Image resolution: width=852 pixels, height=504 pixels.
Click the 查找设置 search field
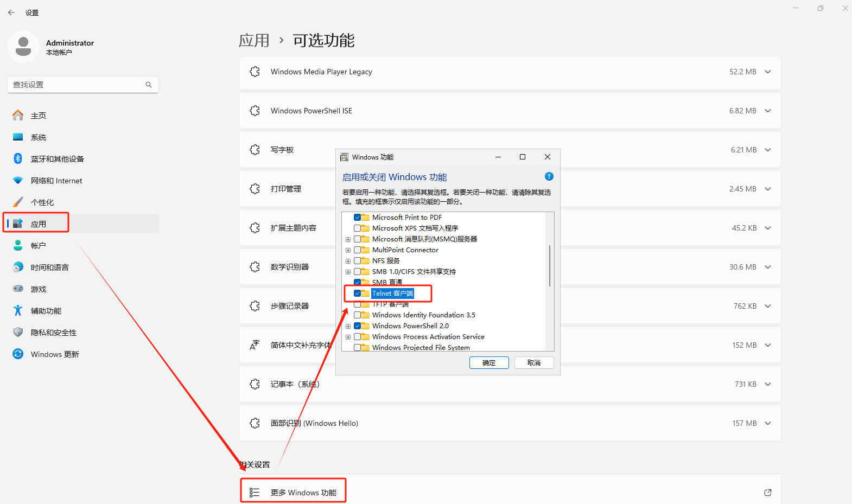click(82, 85)
